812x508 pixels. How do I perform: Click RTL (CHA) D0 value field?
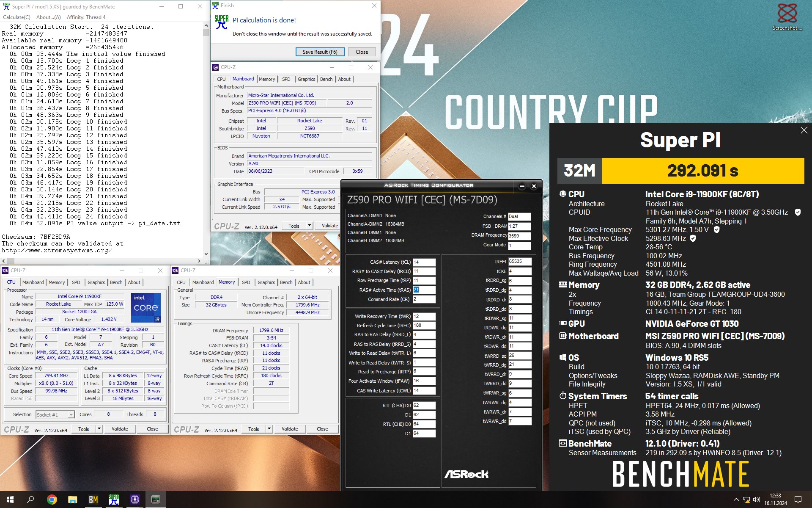424,406
